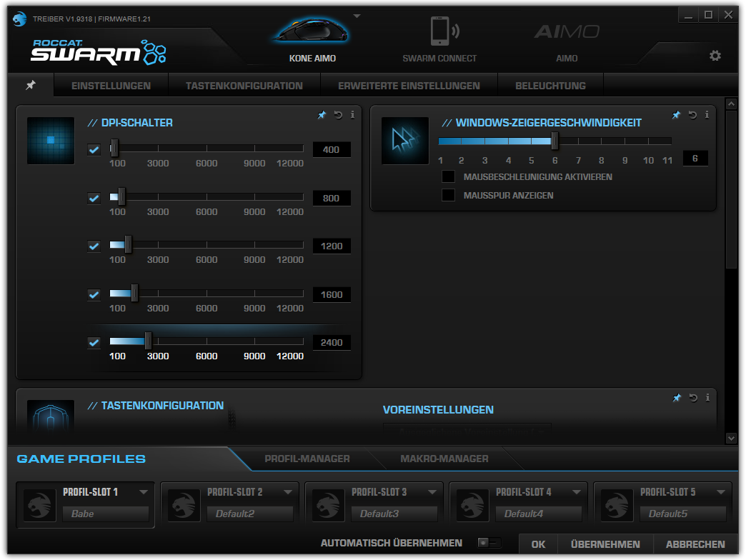
Task: Open the Swarm settings gear
Action: click(715, 55)
